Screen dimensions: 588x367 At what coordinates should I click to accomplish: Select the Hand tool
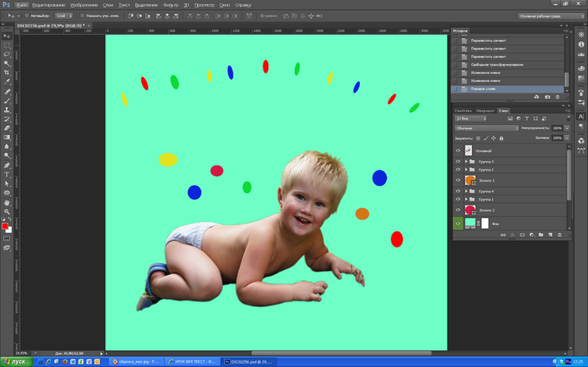pyautogui.click(x=7, y=202)
